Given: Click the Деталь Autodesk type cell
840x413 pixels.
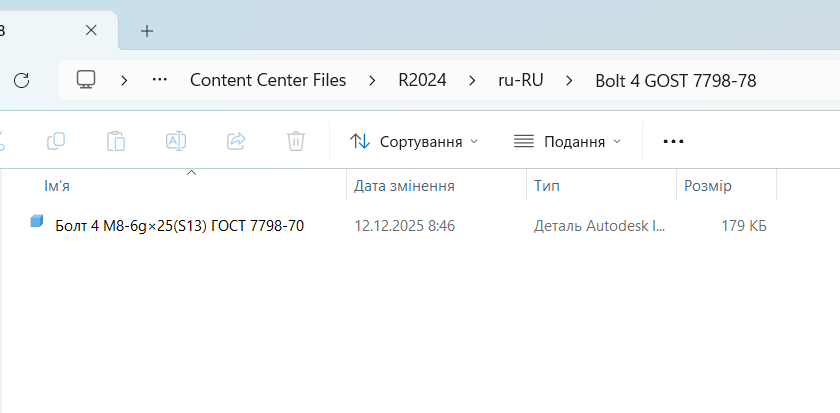Looking at the screenshot, I should click(x=599, y=226).
